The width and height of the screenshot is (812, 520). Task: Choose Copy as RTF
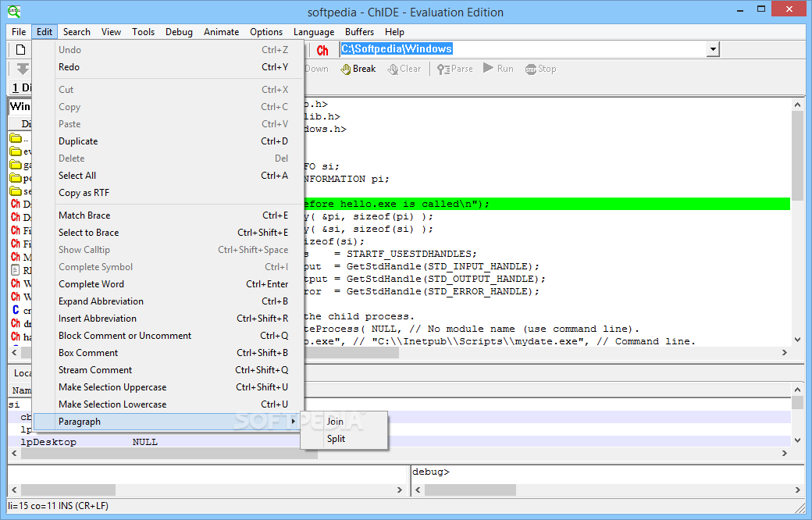[169, 193]
